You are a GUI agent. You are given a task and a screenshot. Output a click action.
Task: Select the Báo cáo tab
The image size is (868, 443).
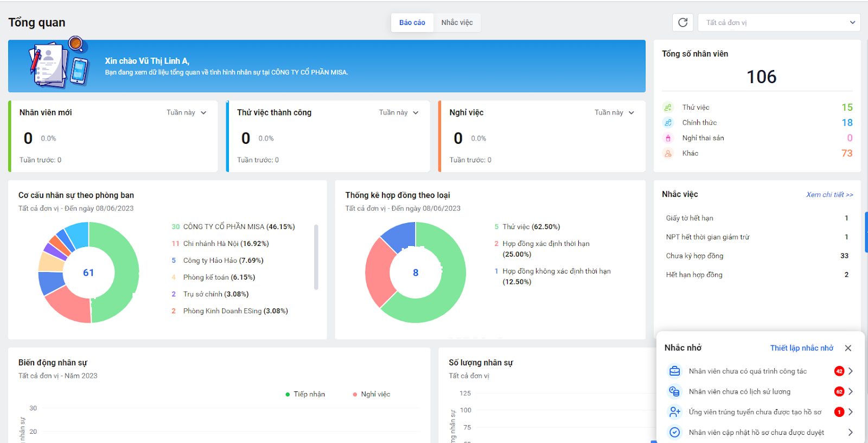tap(412, 22)
